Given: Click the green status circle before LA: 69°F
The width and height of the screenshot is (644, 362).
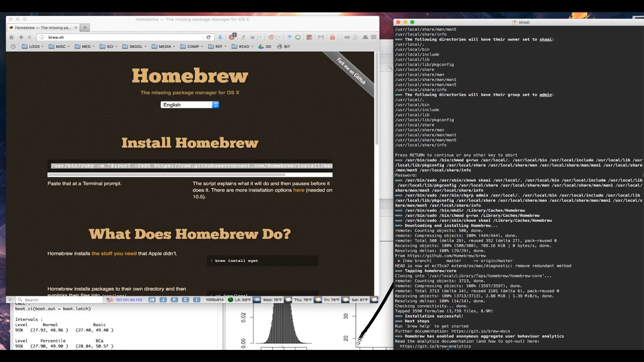Looking at the screenshot, I should [230, 300].
